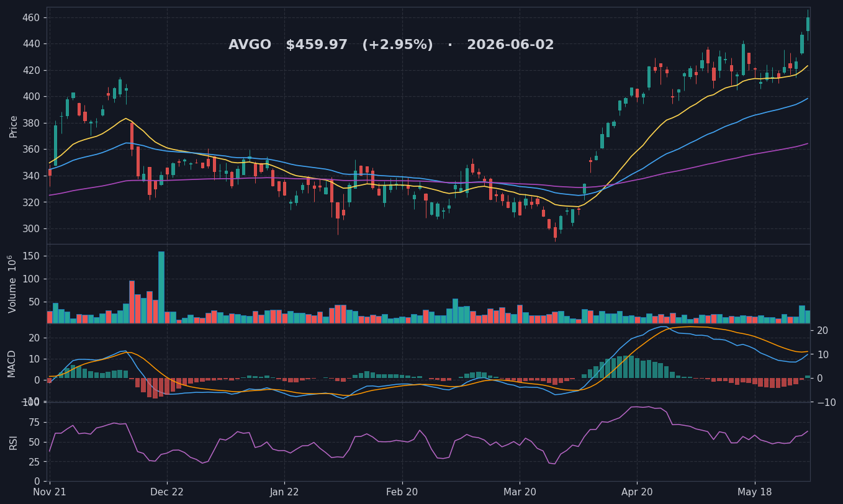Click the 100 volume tick label

[30, 279]
